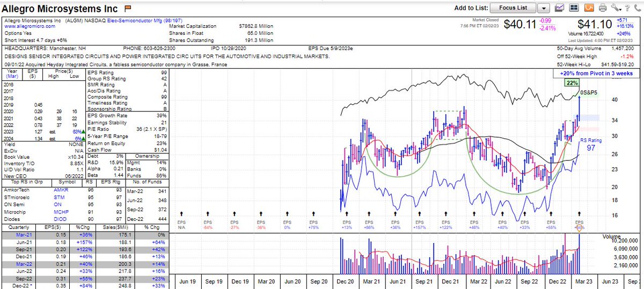
Task: Click the Focus List button
Action: point(514,8)
